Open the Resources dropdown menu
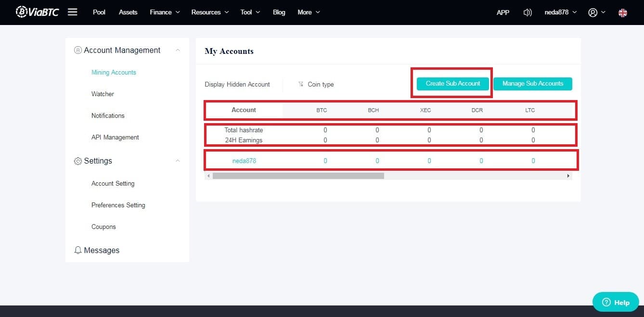The height and width of the screenshot is (317, 644). coord(210,12)
